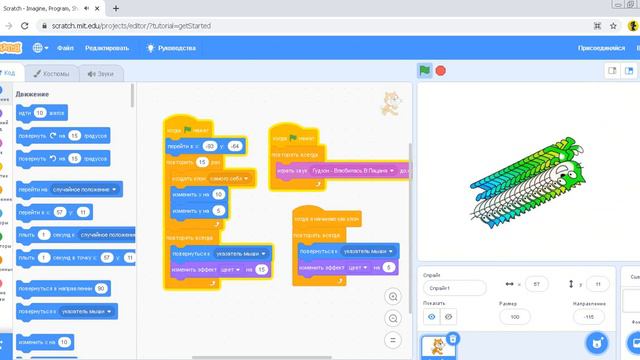
Task: Click 'повернуться в направлении 90' block
Action: click(63, 289)
